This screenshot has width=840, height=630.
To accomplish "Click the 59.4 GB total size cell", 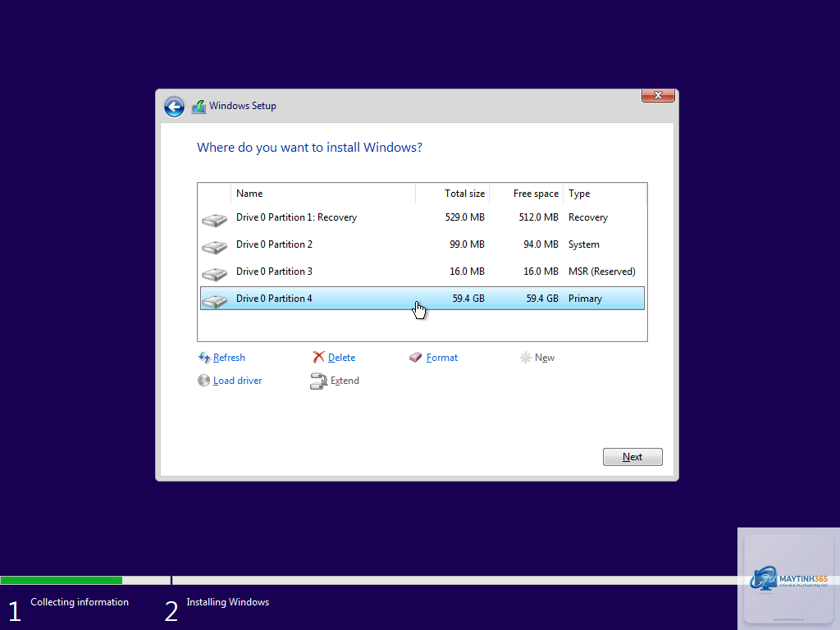I will [468, 299].
